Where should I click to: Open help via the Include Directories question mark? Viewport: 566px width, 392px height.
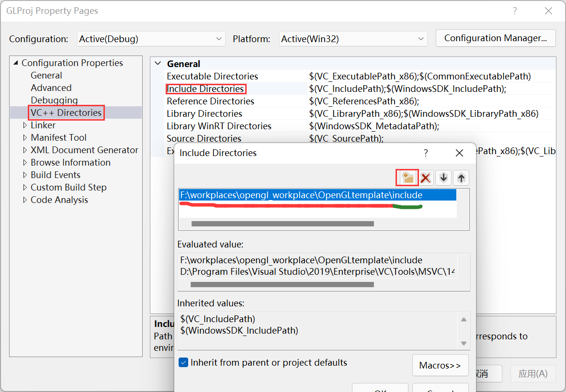(x=425, y=153)
